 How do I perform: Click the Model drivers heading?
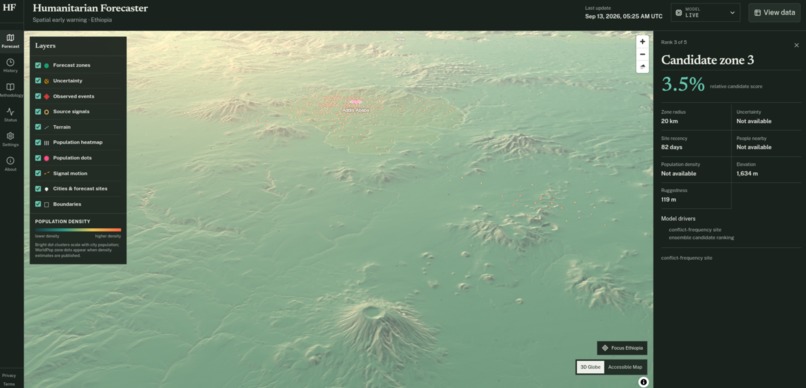pyautogui.click(x=678, y=218)
